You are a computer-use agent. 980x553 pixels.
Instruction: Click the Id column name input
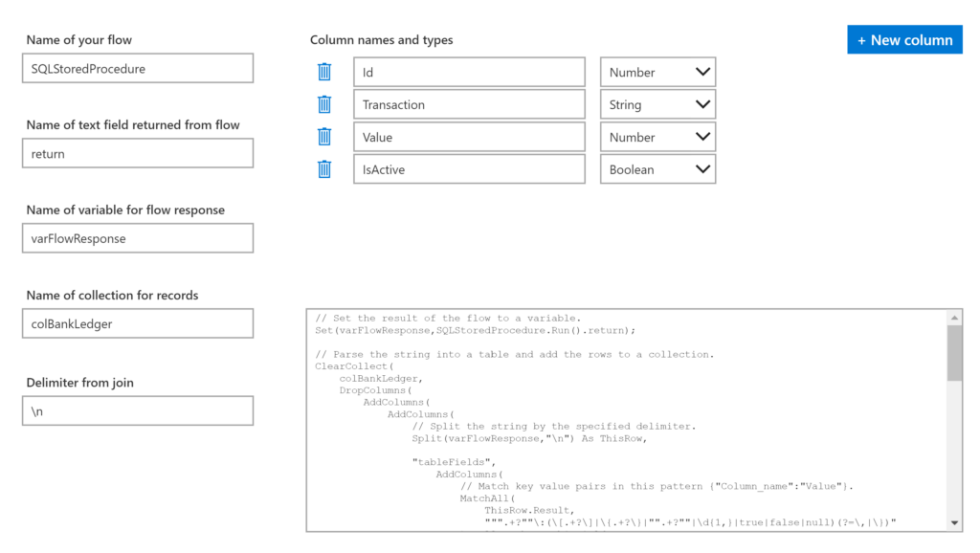[469, 72]
